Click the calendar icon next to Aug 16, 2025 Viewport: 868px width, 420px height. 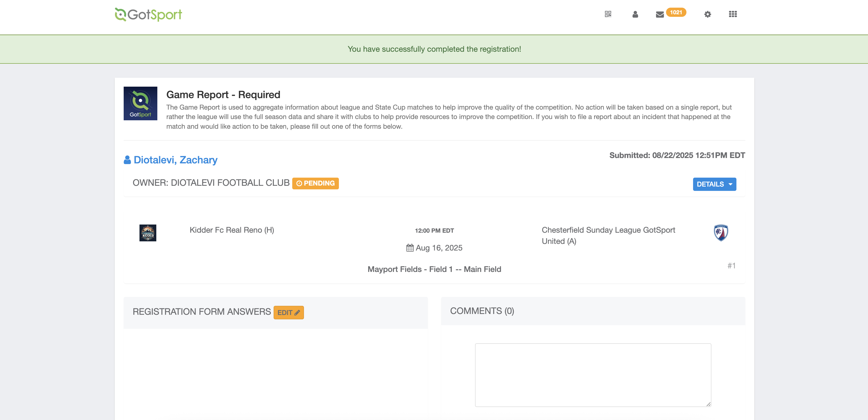point(410,248)
